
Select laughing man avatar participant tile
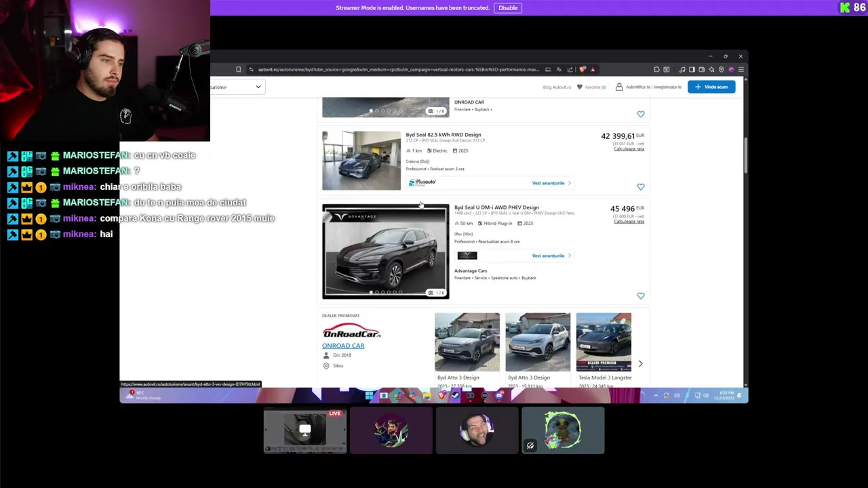point(477,430)
